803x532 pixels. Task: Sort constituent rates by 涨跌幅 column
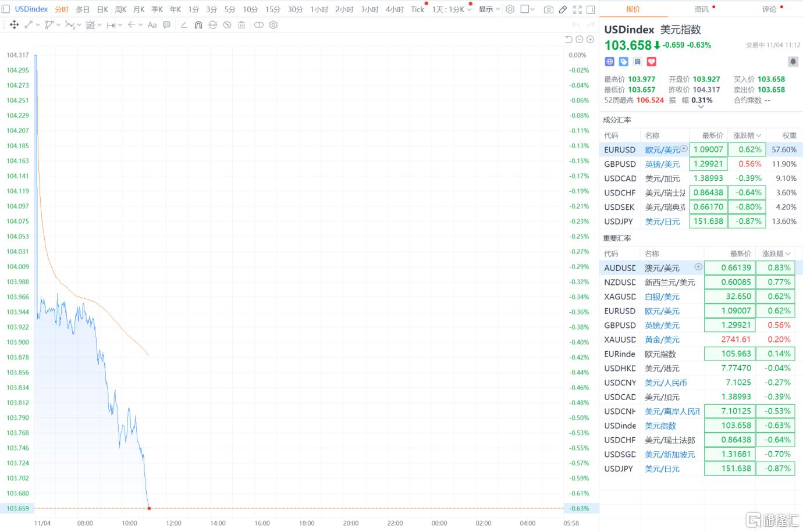(747, 135)
